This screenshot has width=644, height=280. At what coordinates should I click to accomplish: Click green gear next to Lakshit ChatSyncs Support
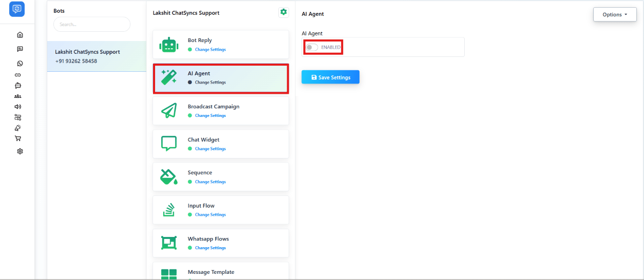click(283, 12)
